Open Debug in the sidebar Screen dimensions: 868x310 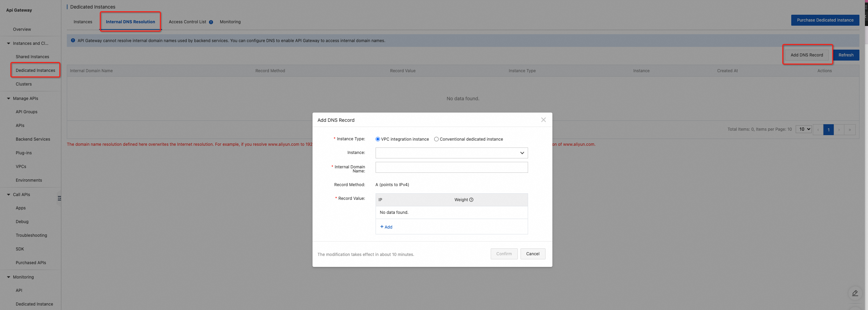(x=22, y=222)
